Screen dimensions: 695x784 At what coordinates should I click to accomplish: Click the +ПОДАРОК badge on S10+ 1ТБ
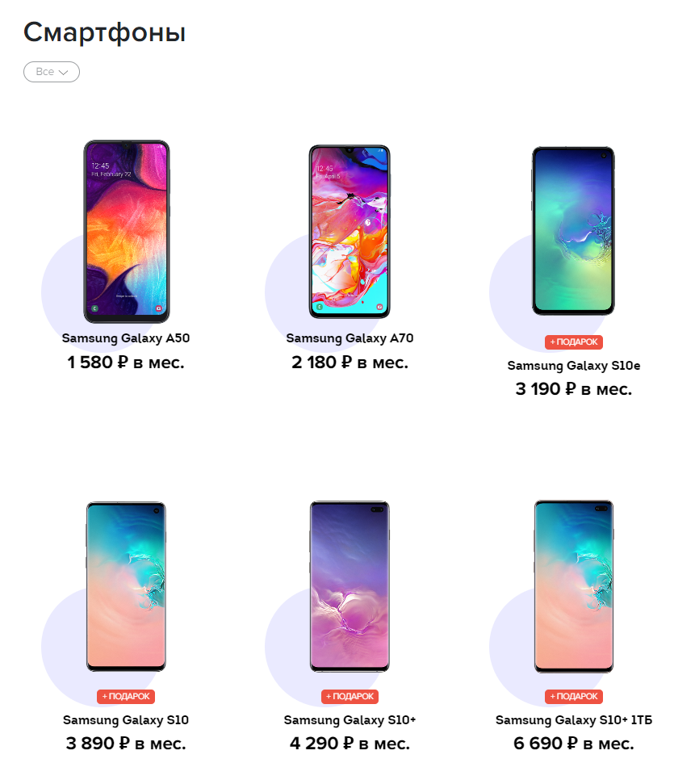click(x=573, y=697)
